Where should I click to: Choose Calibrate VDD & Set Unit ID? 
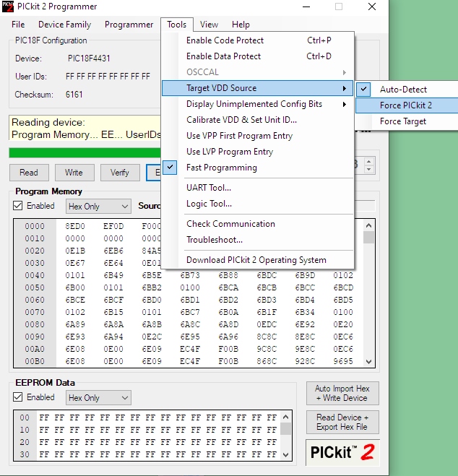(257, 120)
